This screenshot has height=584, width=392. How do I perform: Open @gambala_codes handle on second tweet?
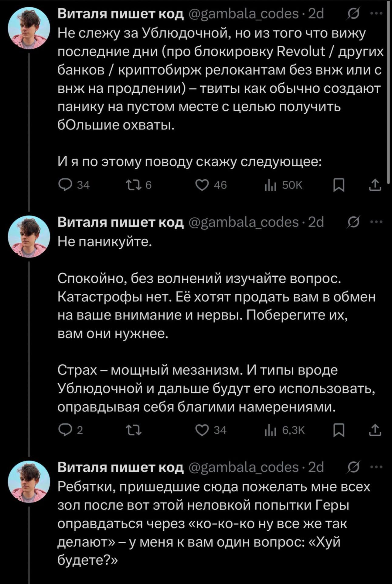244,223
